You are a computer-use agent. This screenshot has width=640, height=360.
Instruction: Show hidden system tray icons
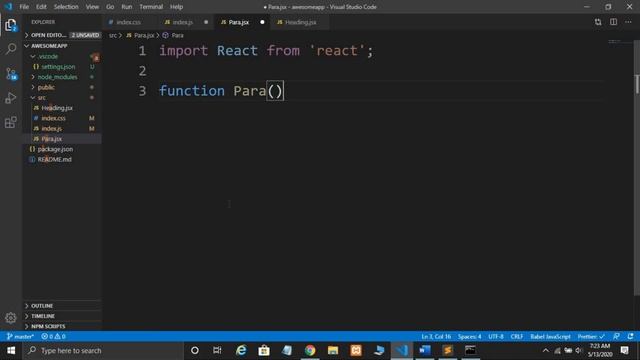coord(546,350)
